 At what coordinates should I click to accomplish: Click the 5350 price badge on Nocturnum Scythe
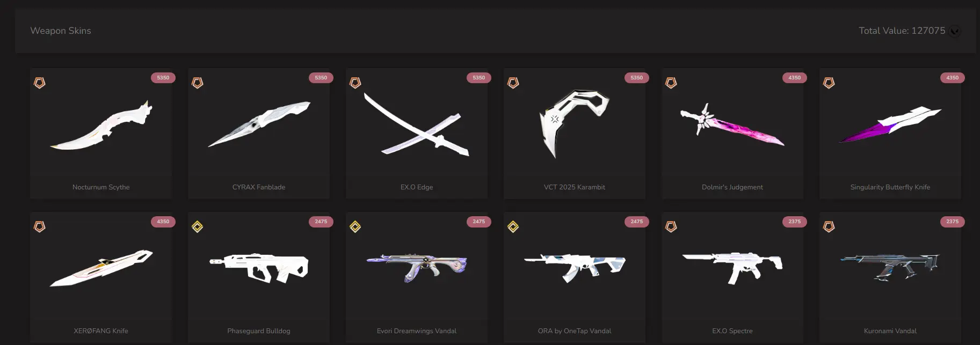click(163, 78)
